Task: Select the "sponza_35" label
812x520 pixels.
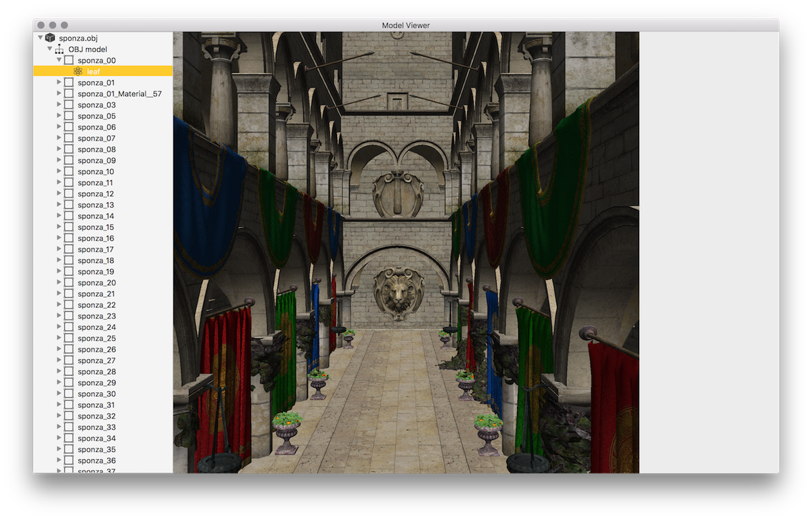Action: pos(97,450)
